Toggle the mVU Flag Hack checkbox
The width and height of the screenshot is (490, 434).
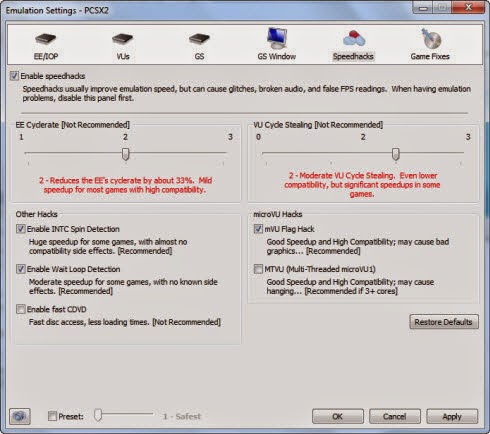point(258,229)
